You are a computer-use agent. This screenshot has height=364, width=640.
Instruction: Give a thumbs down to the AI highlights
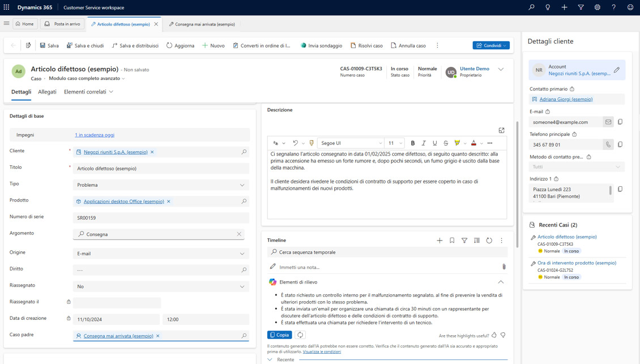coord(502,335)
